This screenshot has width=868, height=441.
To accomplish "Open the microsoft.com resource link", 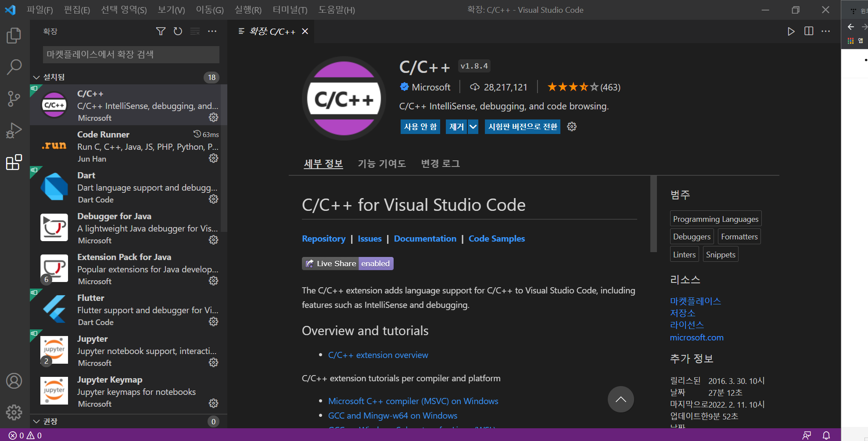I will (696, 337).
